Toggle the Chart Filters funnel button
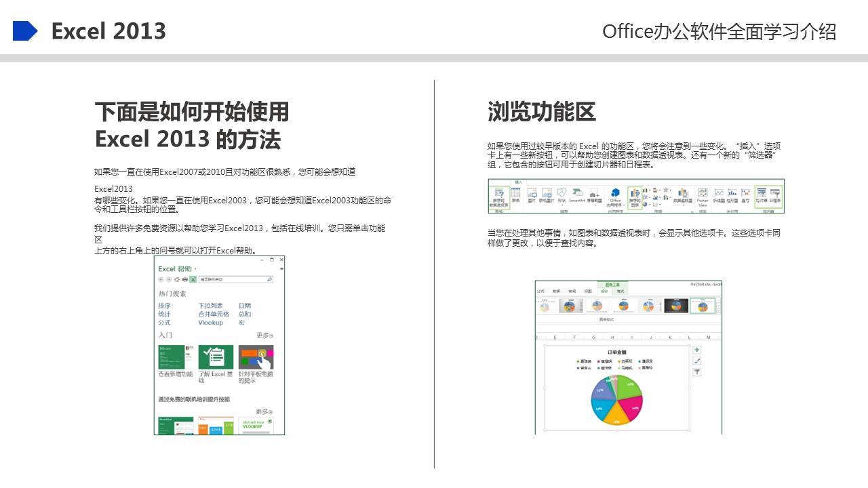 (696, 371)
